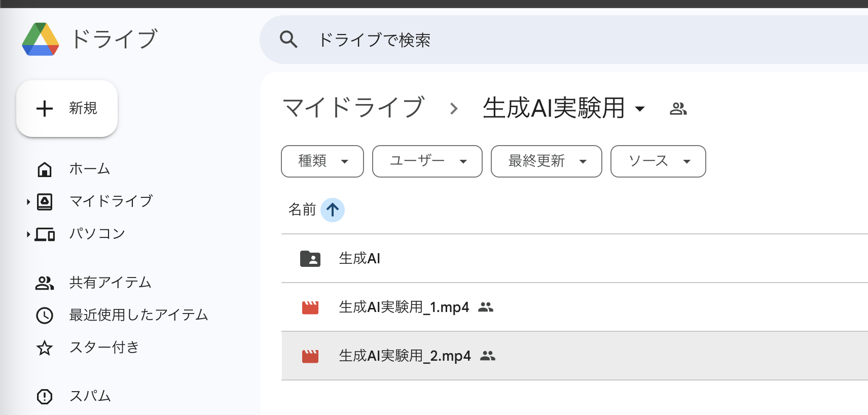This screenshot has width=868, height=415.
Task: Click the ホーム home icon in sidebar
Action: point(45,169)
